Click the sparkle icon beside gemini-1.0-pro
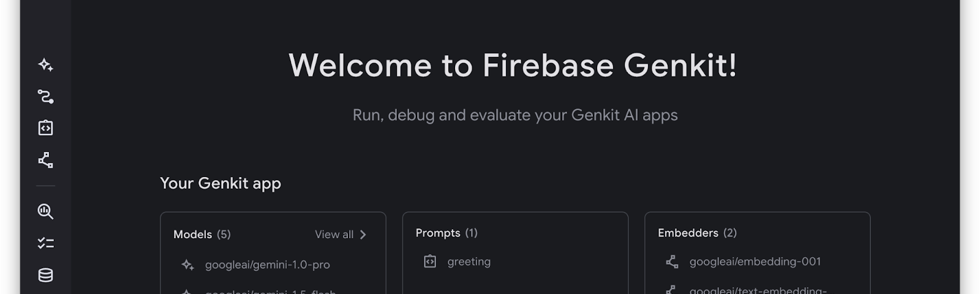This screenshot has height=294, width=980. 187,265
